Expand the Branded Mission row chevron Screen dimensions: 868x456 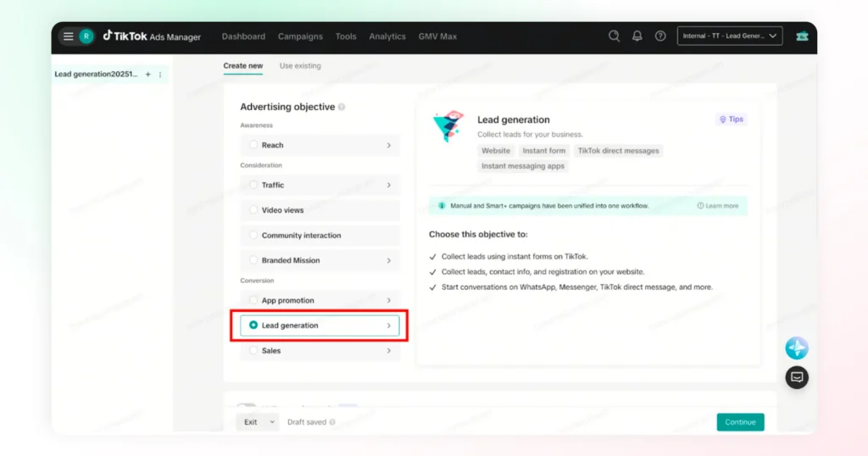click(388, 260)
